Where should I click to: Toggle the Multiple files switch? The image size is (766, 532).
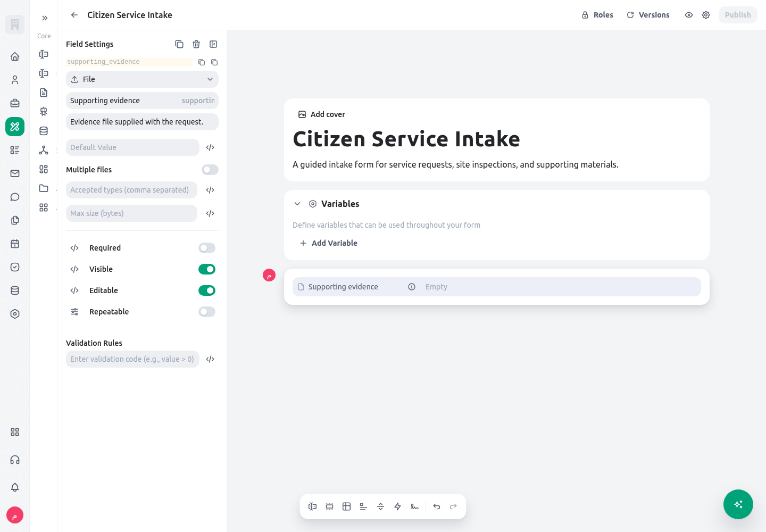pyautogui.click(x=210, y=170)
